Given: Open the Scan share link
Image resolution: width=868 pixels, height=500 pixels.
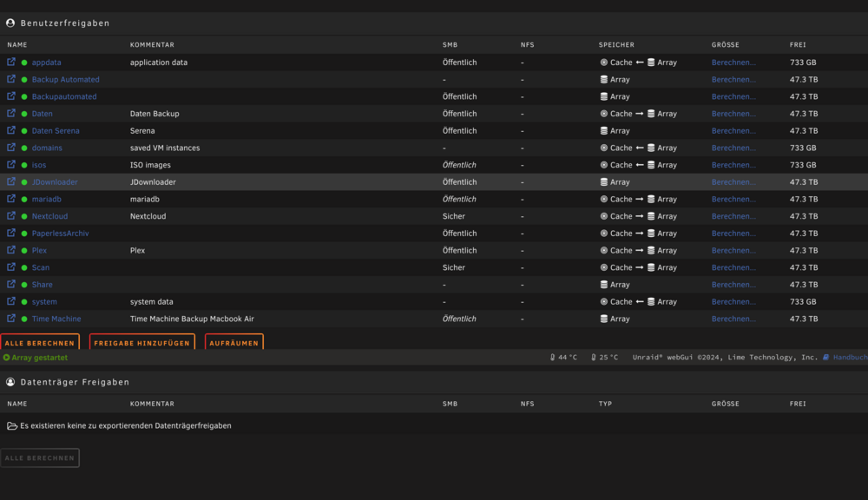Looking at the screenshot, I should pos(41,267).
